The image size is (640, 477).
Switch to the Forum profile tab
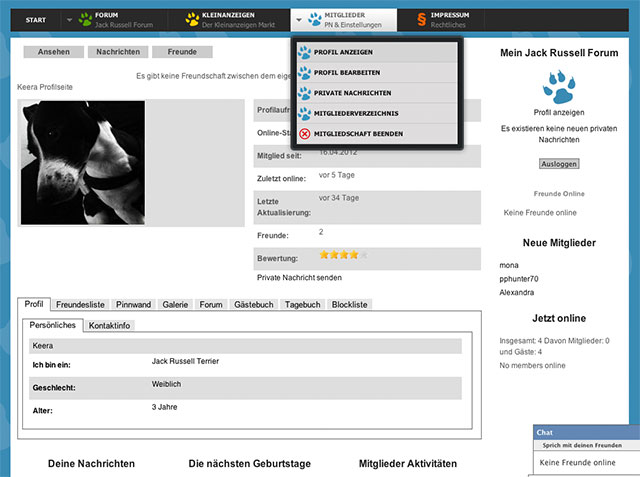pyautogui.click(x=211, y=304)
